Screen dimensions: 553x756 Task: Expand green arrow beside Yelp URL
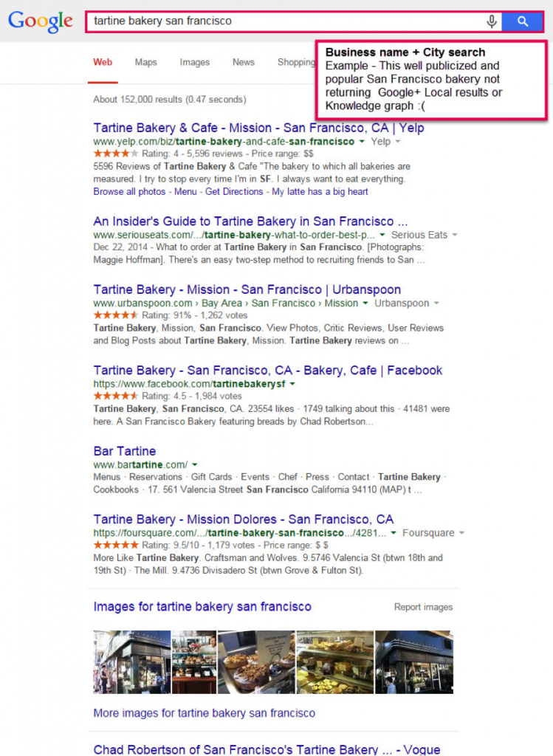click(362, 141)
